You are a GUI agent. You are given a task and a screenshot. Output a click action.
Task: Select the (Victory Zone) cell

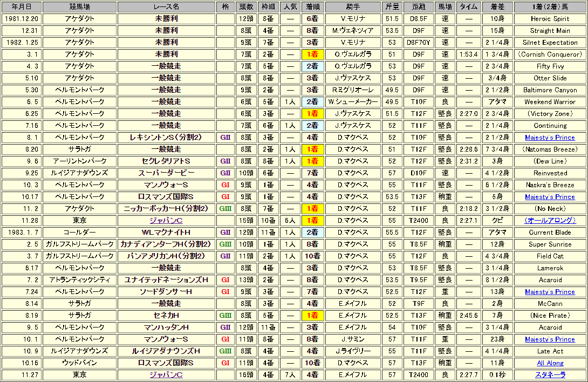pyautogui.click(x=550, y=114)
